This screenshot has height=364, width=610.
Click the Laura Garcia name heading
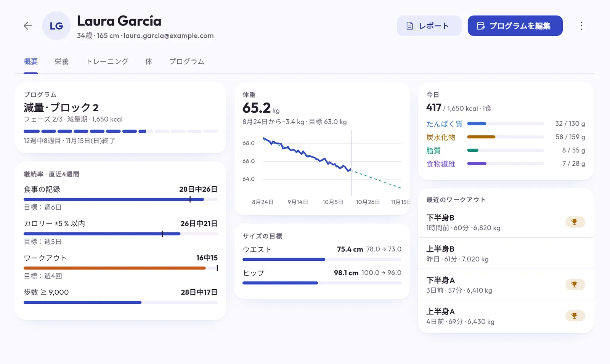[119, 21]
